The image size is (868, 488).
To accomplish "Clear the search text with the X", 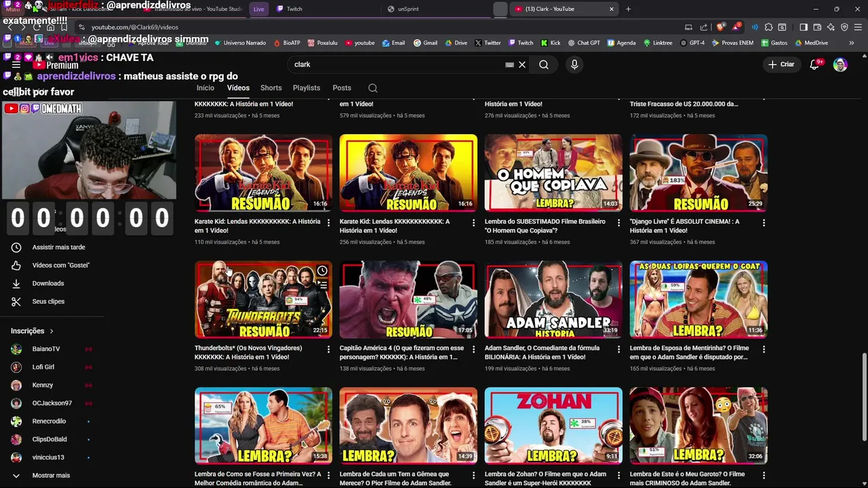I will (x=522, y=64).
